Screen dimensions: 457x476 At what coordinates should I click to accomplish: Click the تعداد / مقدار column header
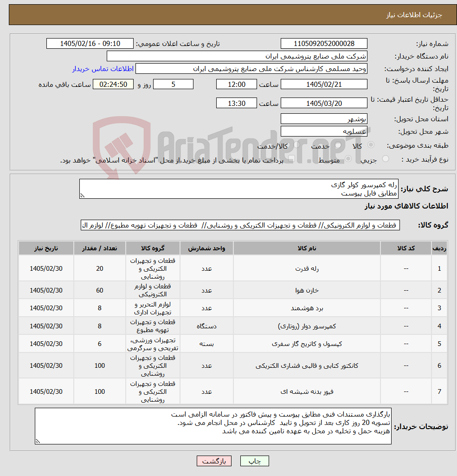(x=99, y=248)
